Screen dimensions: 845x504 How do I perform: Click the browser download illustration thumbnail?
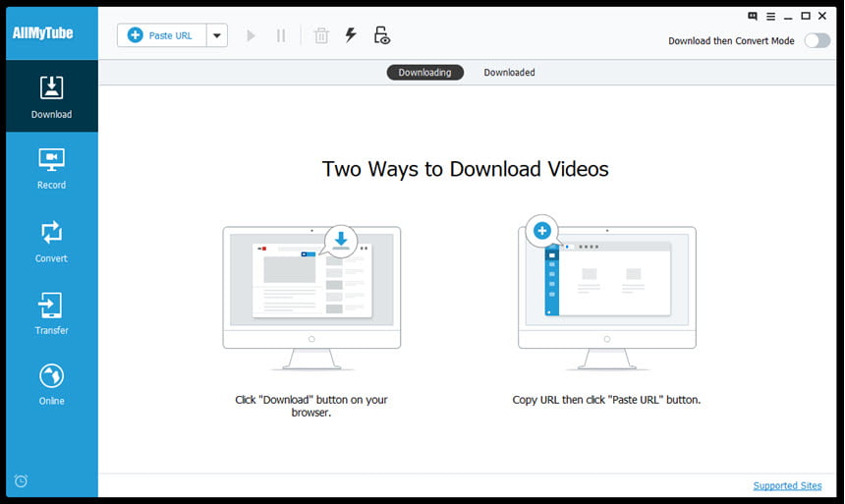[x=312, y=298]
